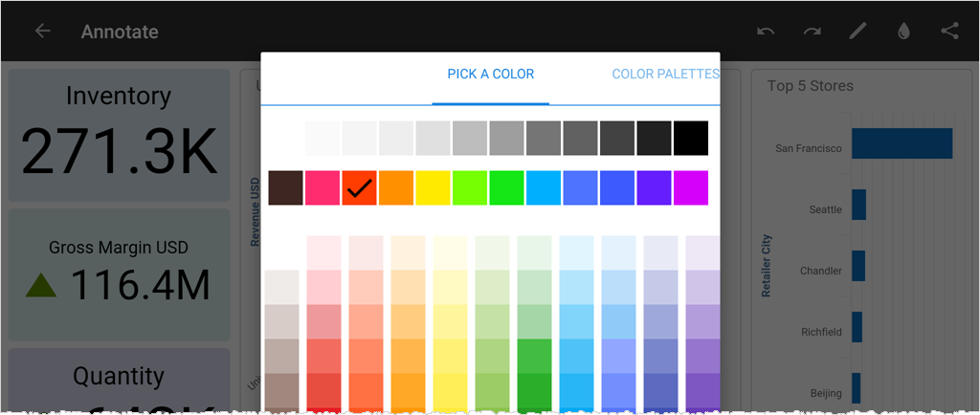Image resolution: width=980 pixels, height=415 pixels.
Task: Pick the black color swatch
Action: (x=690, y=138)
